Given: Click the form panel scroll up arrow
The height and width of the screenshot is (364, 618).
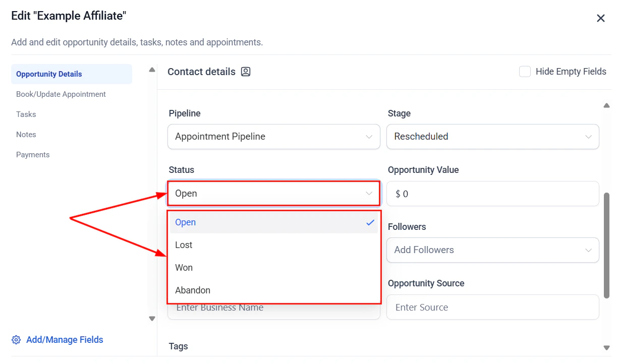Looking at the screenshot, I should [606, 105].
